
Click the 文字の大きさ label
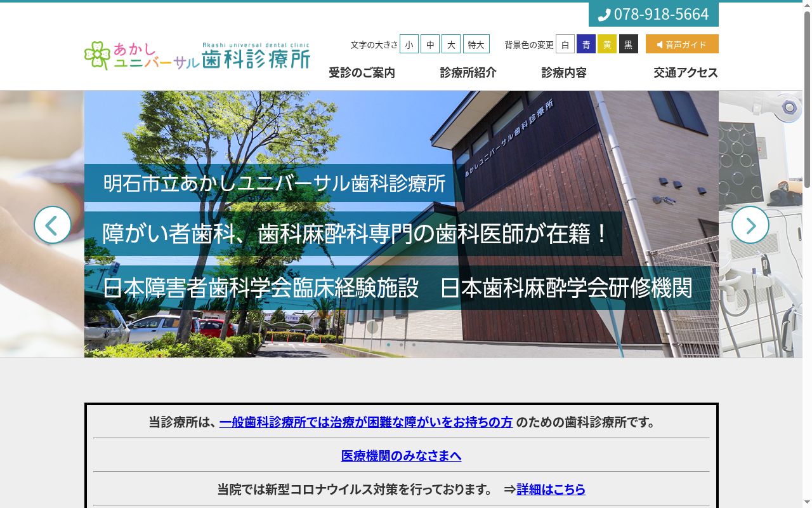pos(374,44)
